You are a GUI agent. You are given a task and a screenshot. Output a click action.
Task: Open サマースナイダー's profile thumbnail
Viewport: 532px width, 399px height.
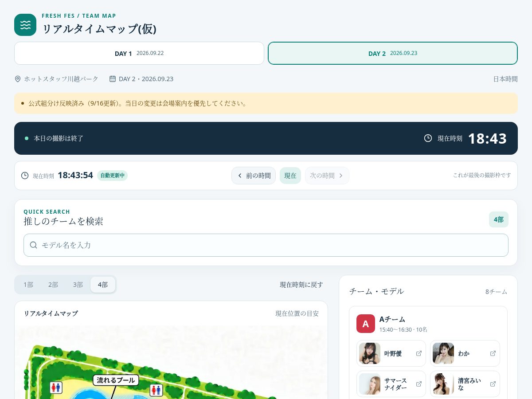(x=370, y=384)
